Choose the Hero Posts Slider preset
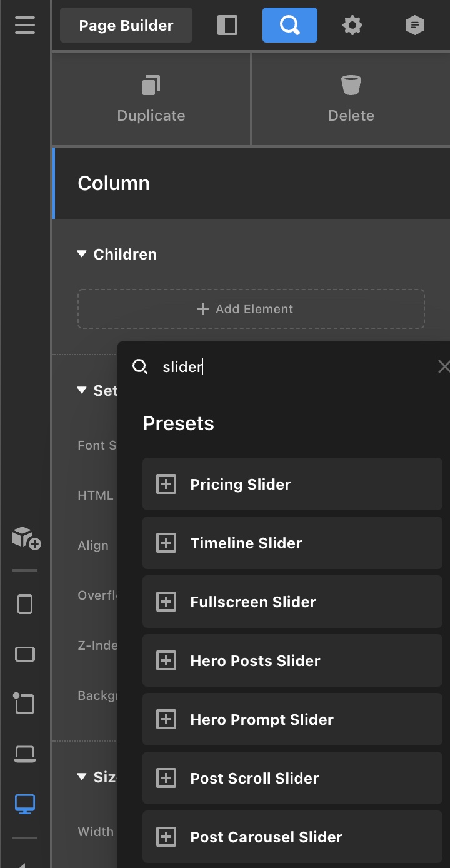Screen dimensions: 450x868 coord(292,661)
